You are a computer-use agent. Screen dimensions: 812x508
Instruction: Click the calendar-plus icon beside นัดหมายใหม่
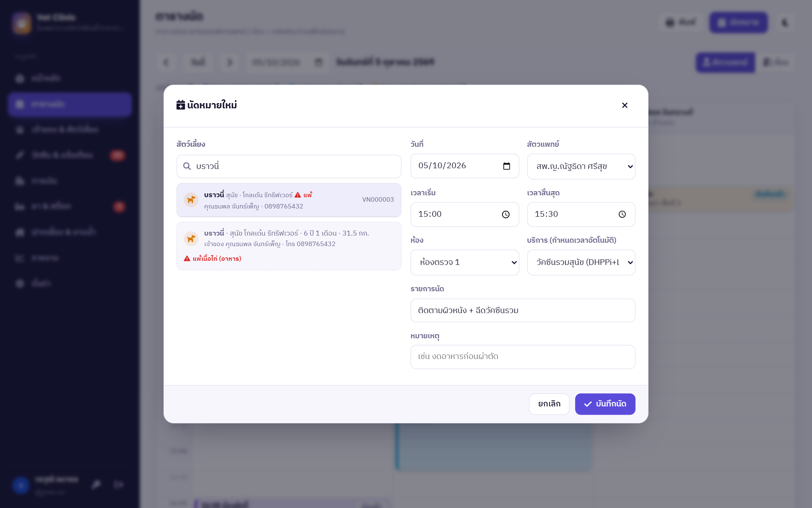click(x=180, y=105)
